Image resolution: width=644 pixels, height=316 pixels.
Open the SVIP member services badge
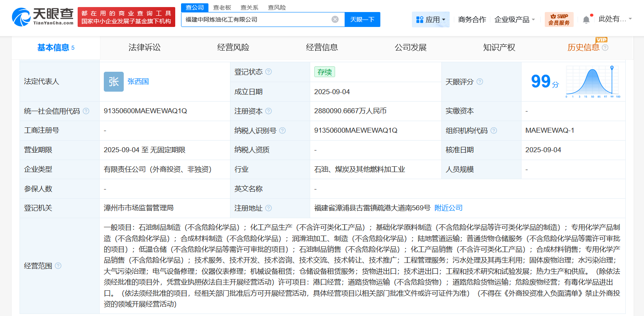tap(559, 19)
